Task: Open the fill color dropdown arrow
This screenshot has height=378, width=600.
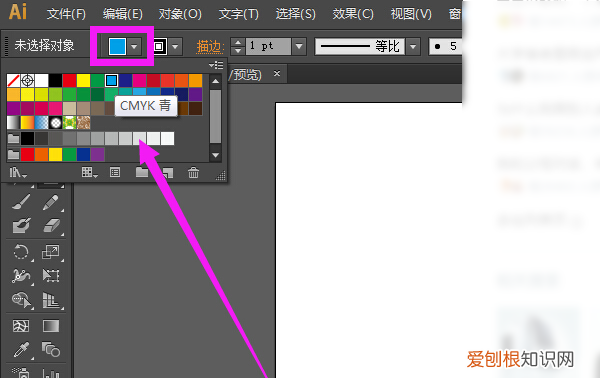Action: point(134,47)
